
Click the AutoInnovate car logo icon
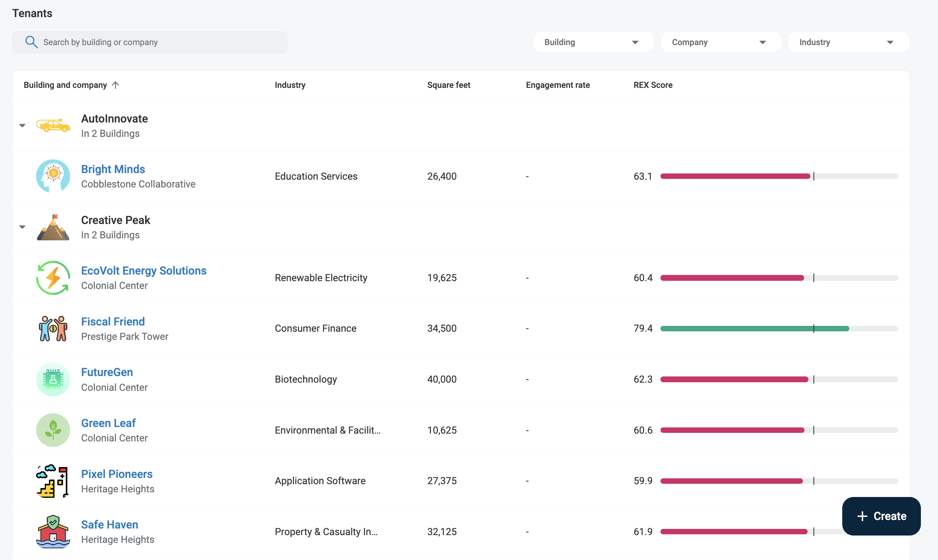(x=53, y=126)
